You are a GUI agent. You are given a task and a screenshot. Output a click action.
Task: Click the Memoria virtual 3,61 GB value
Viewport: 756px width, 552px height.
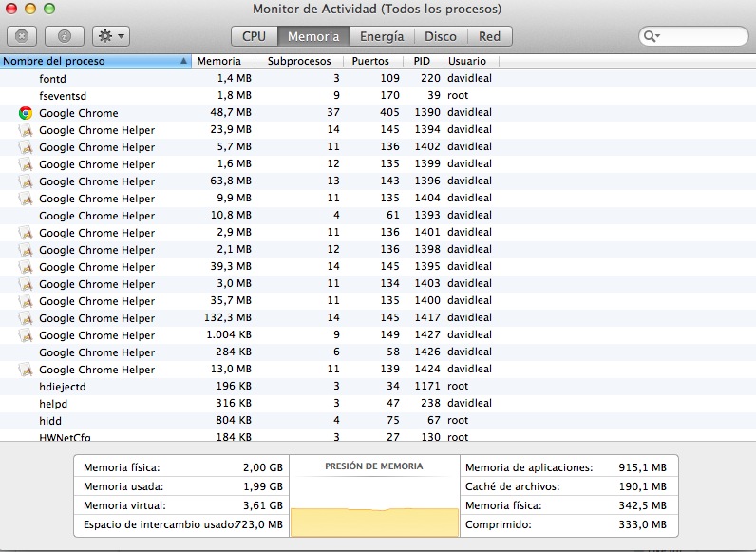pyautogui.click(x=263, y=505)
